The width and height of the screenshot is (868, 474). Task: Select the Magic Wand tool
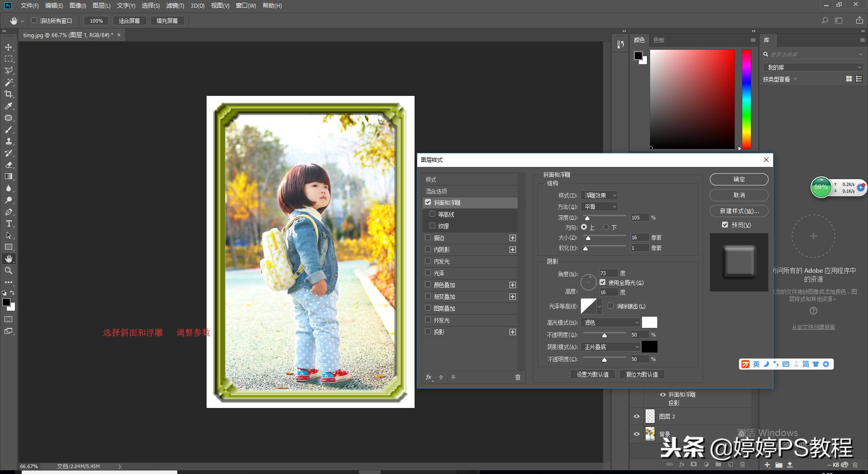coord(9,82)
